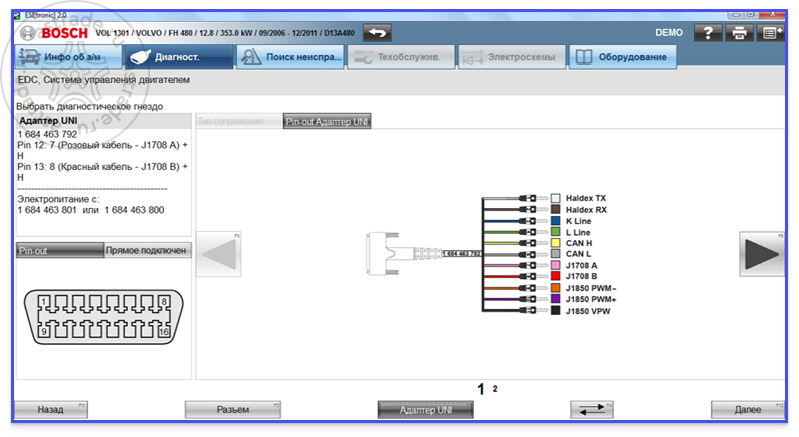Screen dimensions: 799x437
Task: Click the Pin 12 Розовый кабель line
Action: click(x=102, y=150)
